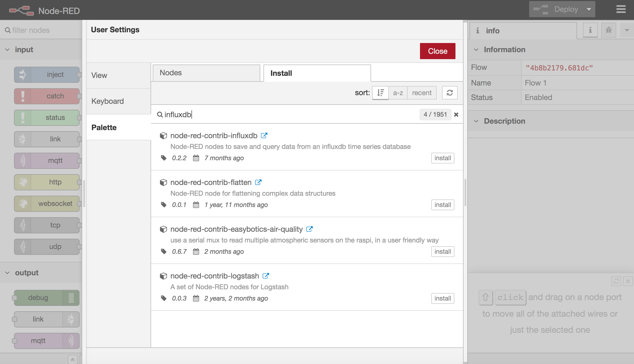Viewport: 634px width, 364px height.
Task: Sort module list a-z
Action: coord(398,93)
